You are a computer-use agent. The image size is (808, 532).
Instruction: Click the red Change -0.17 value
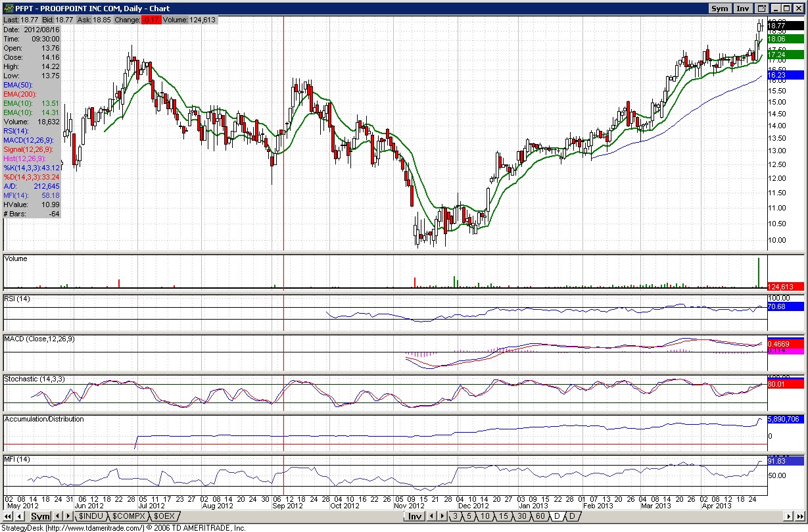coord(152,20)
